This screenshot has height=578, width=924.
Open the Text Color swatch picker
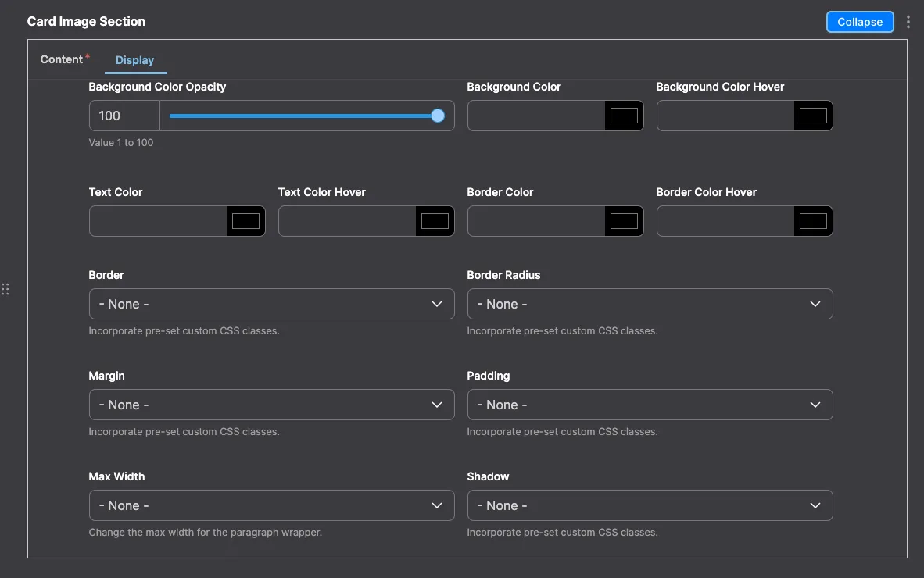pyautogui.click(x=245, y=221)
